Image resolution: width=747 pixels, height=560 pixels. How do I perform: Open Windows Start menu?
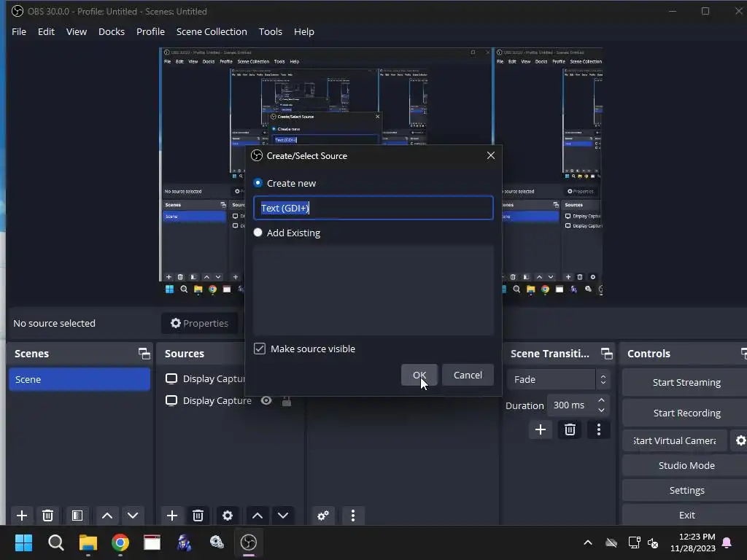click(x=23, y=542)
